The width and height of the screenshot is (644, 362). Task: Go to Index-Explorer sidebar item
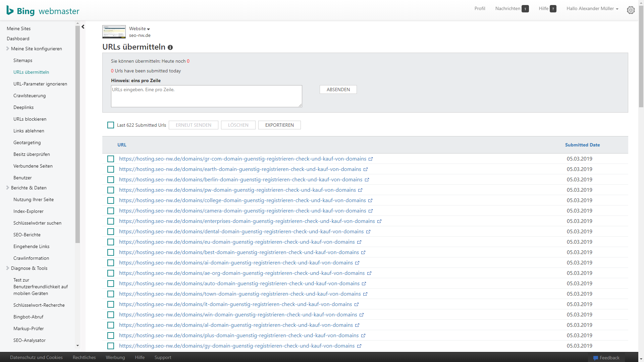pos(29,211)
